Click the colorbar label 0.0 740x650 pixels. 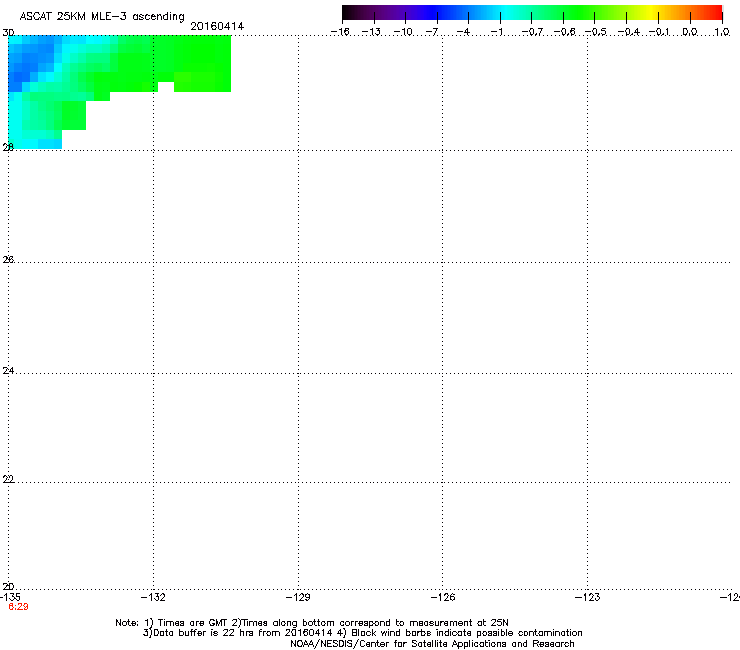click(690, 32)
